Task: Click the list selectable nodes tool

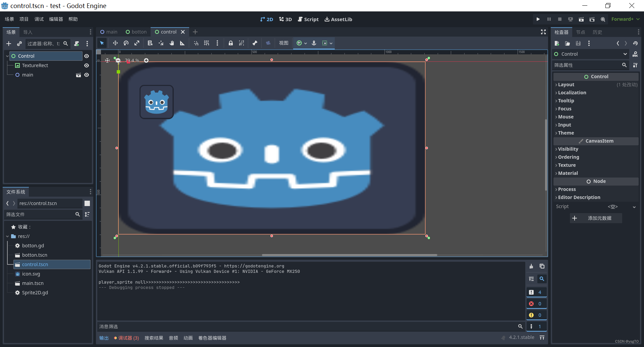Action: [150, 43]
